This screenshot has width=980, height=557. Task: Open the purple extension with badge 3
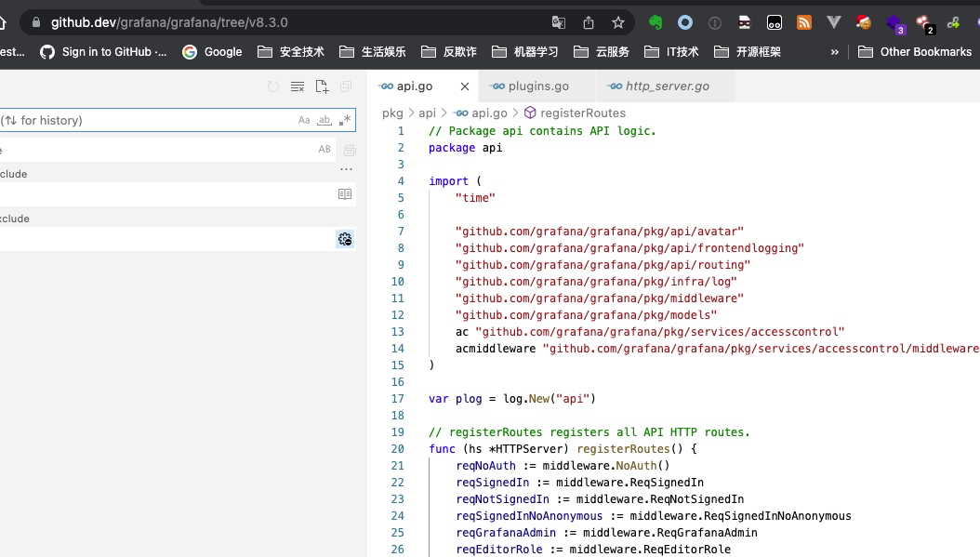pos(895,24)
